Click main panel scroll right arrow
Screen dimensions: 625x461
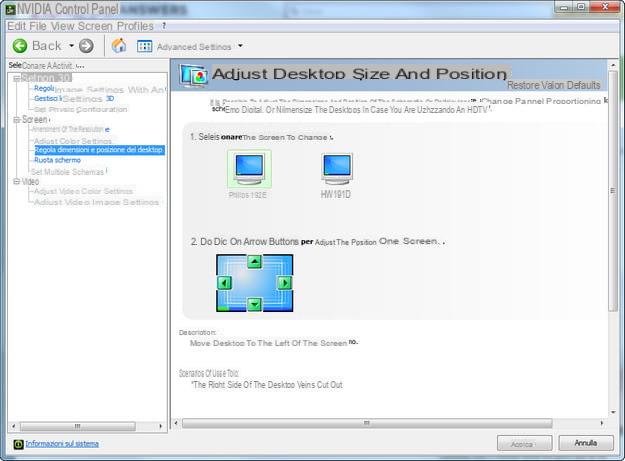pyautogui.click(x=601, y=423)
